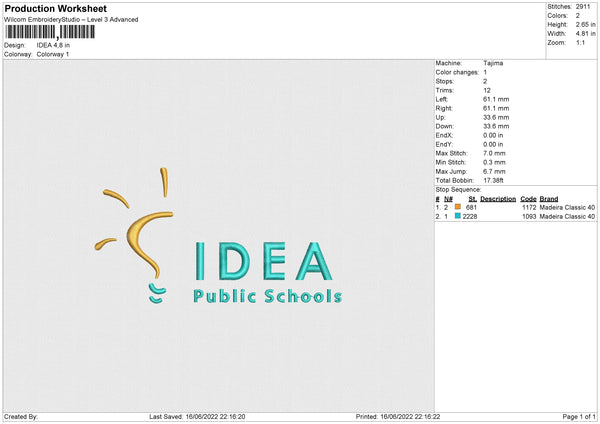Click the 'Stop Sequence:' heading
This screenshot has height=424, width=600.
coord(458,190)
